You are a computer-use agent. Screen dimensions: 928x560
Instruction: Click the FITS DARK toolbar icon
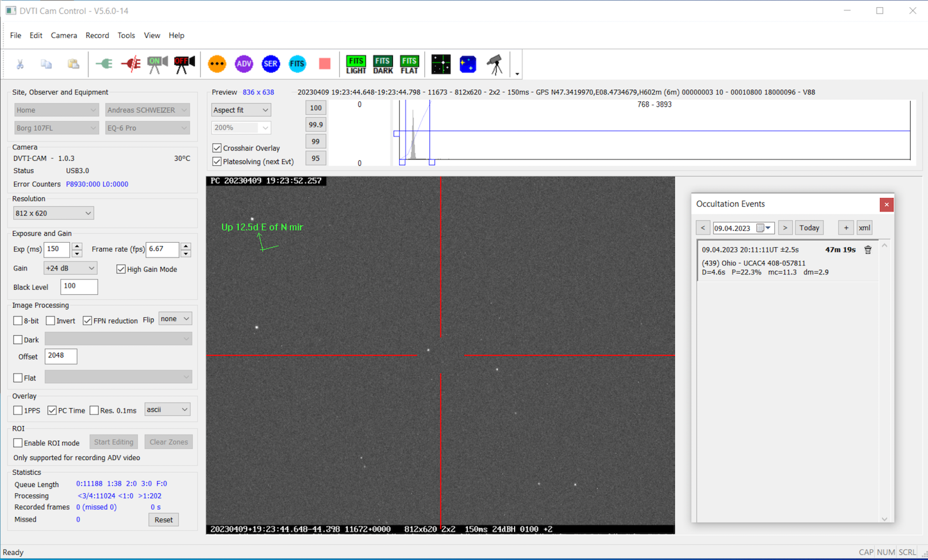pos(383,64)
